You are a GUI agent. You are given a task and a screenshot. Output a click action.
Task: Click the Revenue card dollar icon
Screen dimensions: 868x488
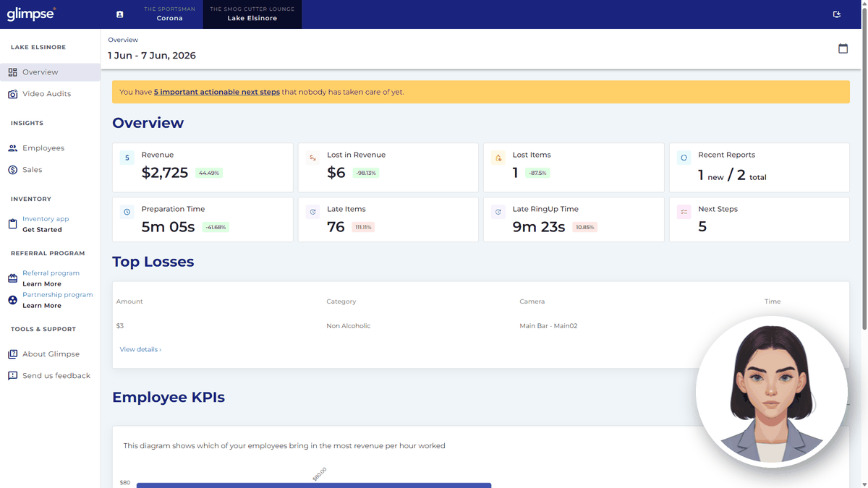click(x=127, y=158)
